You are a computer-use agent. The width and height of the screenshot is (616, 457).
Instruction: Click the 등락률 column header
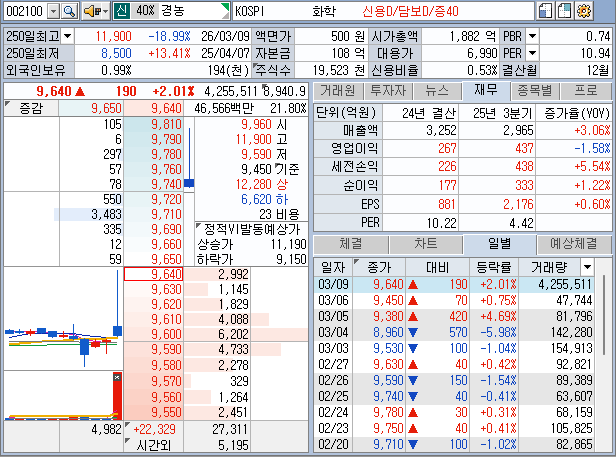tap(494, 267)
